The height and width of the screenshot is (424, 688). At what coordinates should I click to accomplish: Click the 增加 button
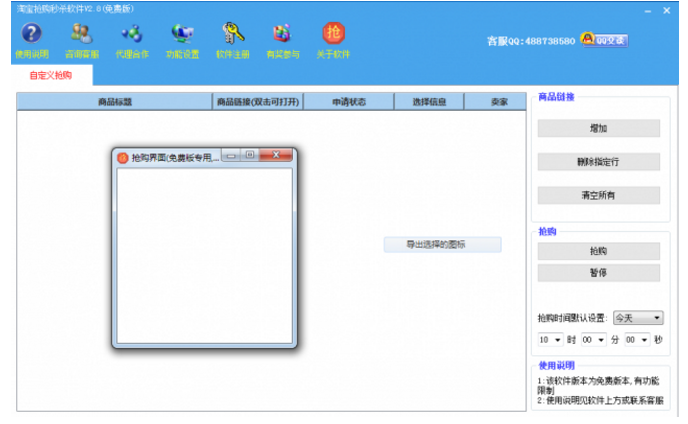[598, 129]
